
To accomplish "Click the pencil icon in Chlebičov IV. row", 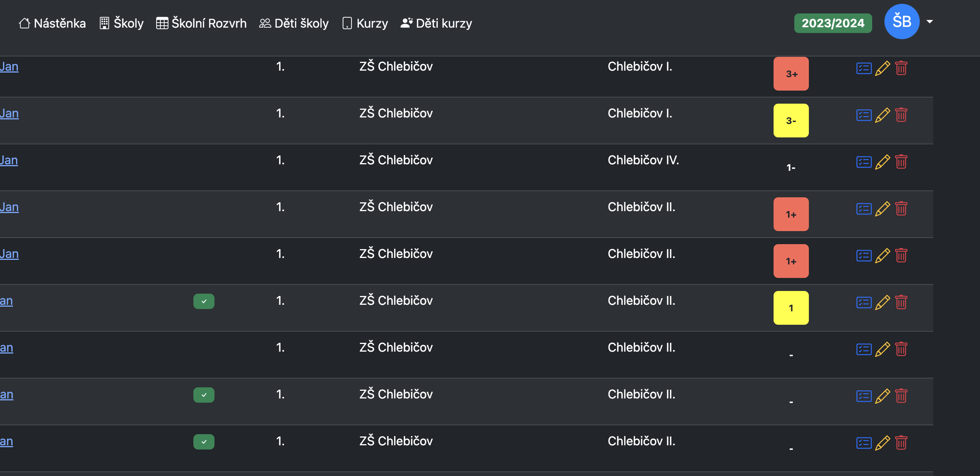I will coord(883,162).
